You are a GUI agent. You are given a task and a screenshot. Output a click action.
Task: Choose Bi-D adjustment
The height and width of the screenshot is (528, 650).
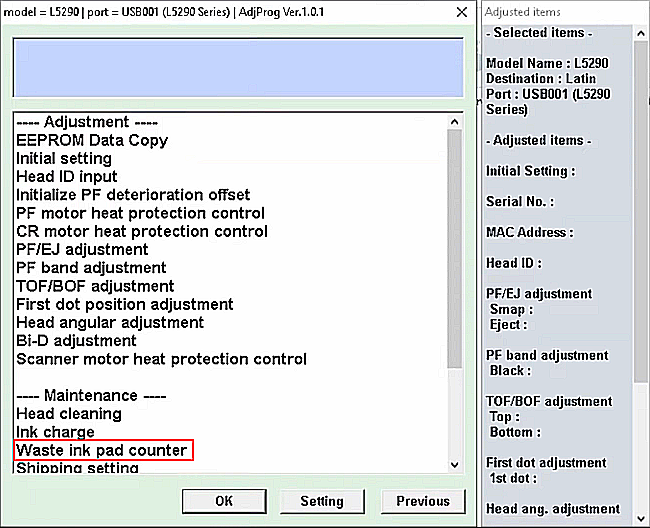76,341
